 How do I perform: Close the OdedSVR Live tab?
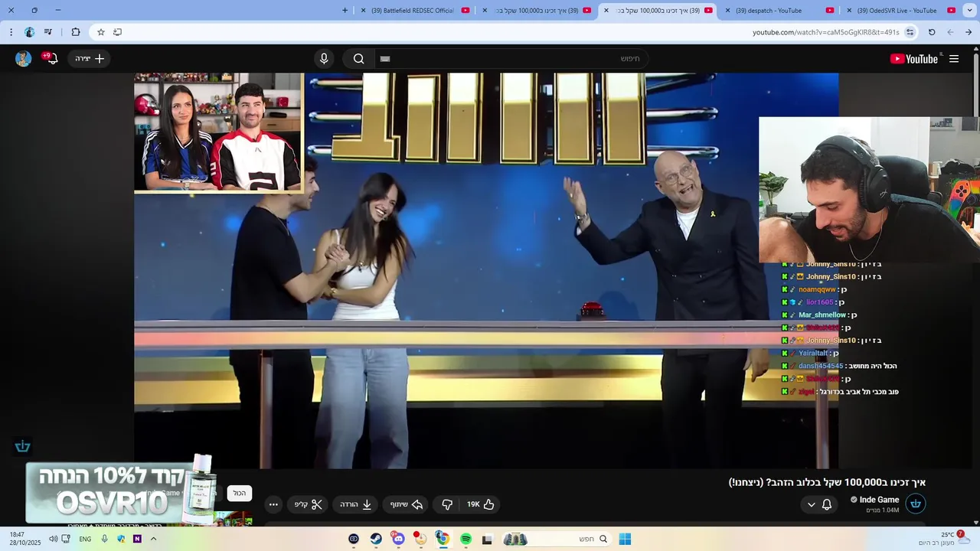(849, 11)
